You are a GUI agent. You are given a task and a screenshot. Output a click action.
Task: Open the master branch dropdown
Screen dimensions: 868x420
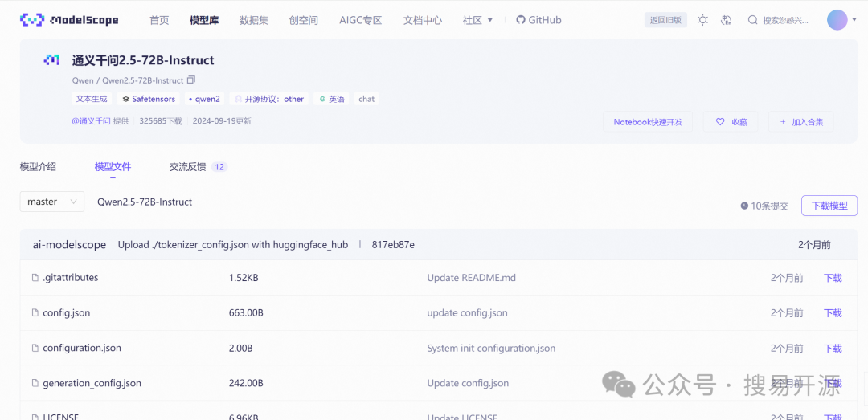52,202
